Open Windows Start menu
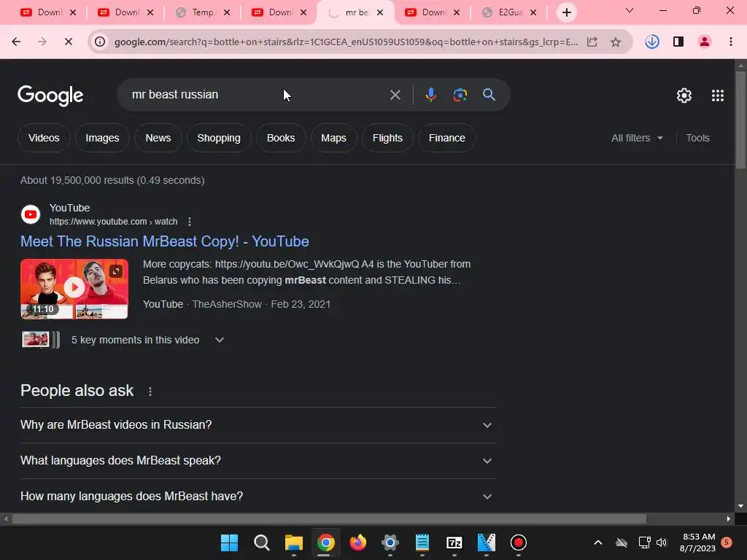The height and width of the screenshot is (560, 747). (229, 542)
